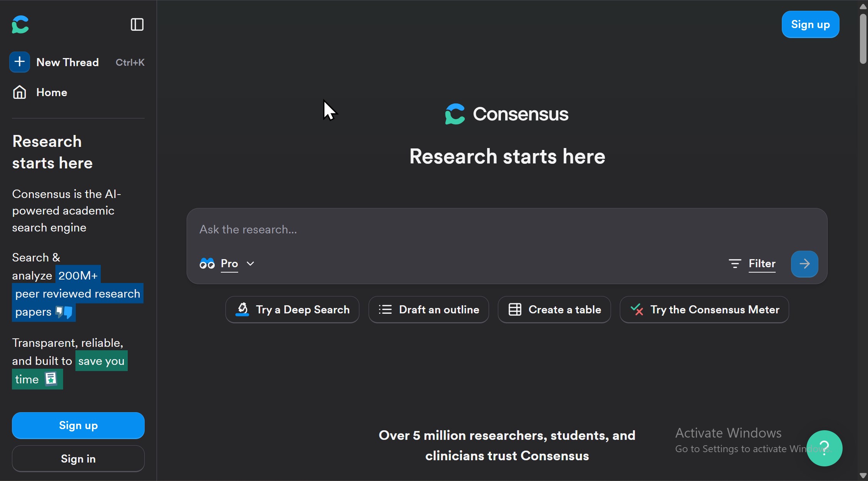Select Try the Consensus Meter suggestion

pos(704,310)
